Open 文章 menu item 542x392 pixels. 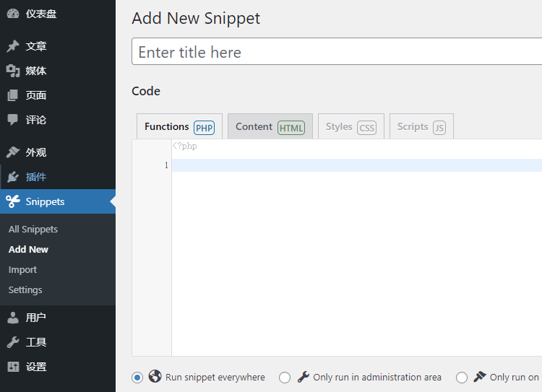[x=58, y=46]
